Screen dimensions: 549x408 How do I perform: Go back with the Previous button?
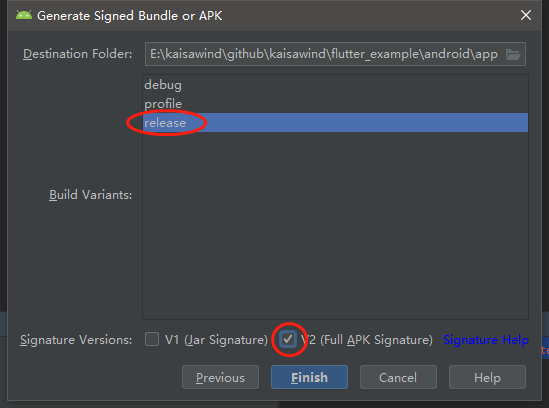tap(220, 377)
